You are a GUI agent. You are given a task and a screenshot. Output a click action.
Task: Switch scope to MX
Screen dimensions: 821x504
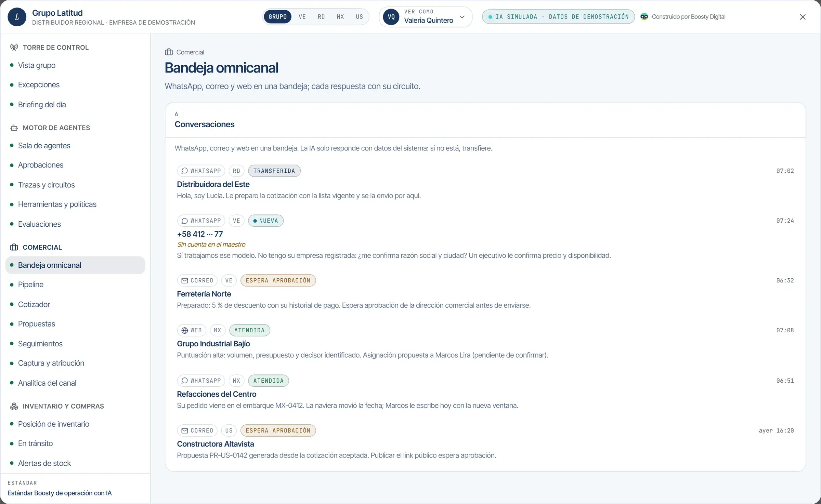[340, 17]
